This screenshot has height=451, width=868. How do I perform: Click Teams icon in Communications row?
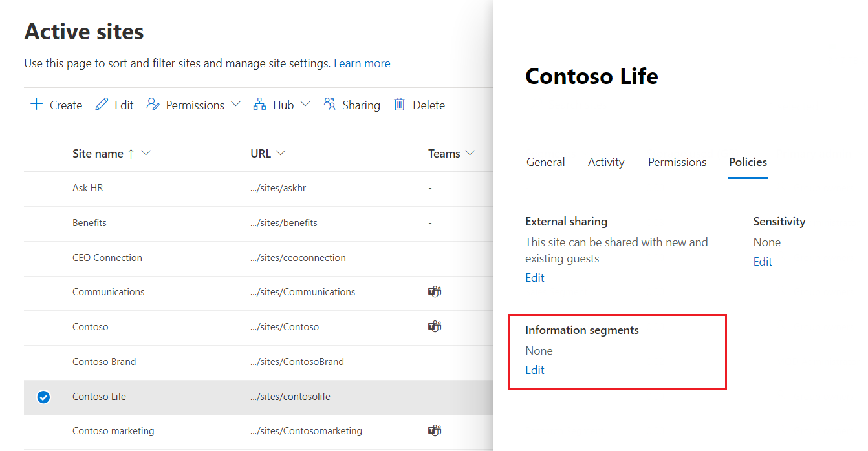click(434, 291)
